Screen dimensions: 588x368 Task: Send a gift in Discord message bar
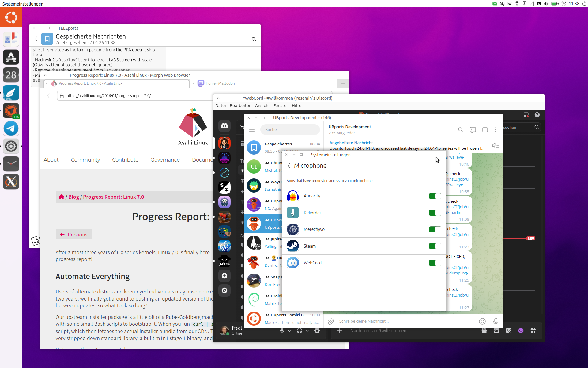pyautogui.click(x=484, y=331)
